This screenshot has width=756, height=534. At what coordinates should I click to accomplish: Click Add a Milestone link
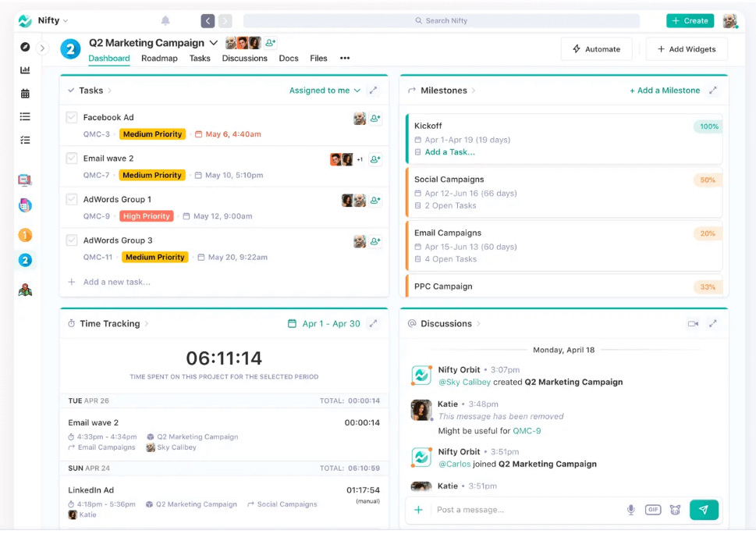pos(665,91)
